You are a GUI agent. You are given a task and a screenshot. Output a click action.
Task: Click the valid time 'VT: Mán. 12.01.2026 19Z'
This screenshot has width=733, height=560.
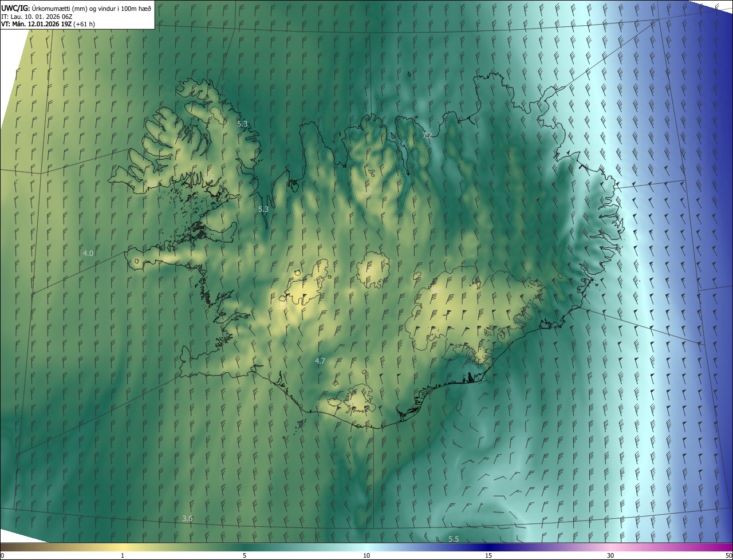36,23
